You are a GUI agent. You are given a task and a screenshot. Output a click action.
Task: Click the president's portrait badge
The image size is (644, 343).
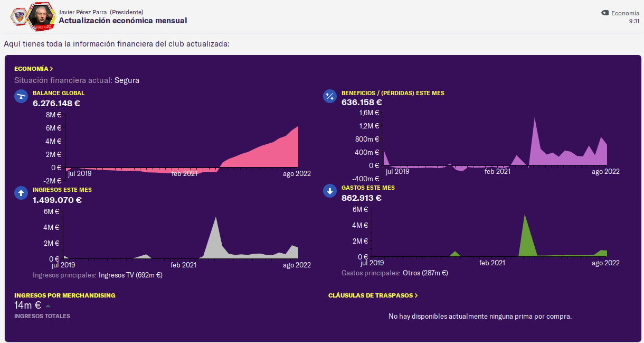(41, 16)
